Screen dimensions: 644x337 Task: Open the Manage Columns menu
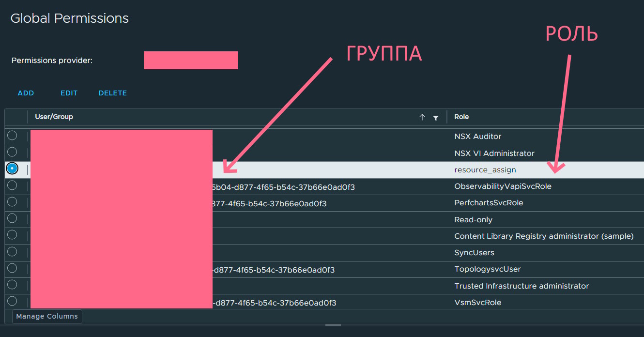coord(47,316)
